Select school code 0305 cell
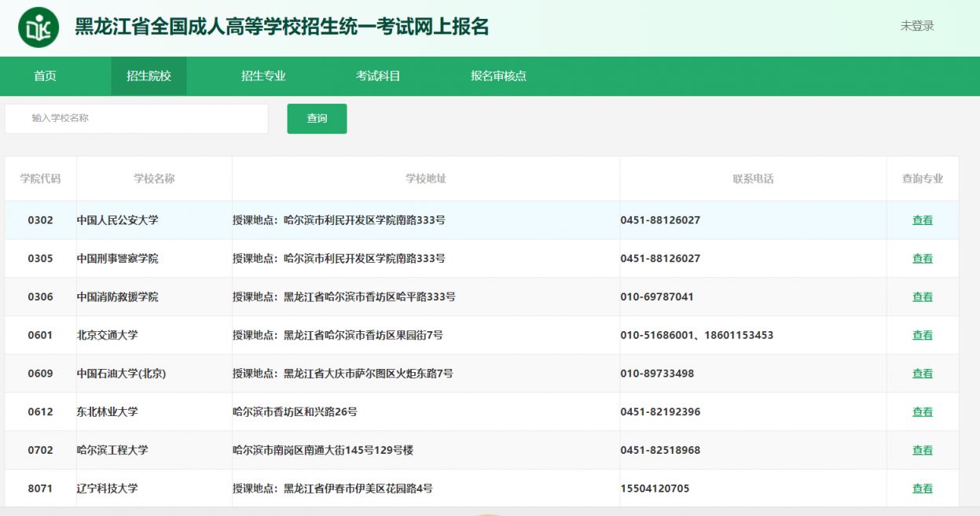980x516 pixels. pos(40,259)
